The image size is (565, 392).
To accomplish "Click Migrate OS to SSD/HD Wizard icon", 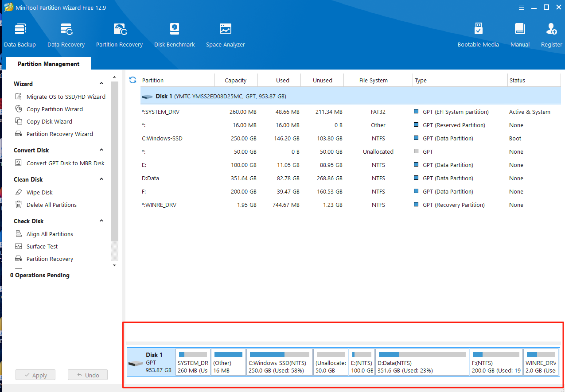I will 19,97.
